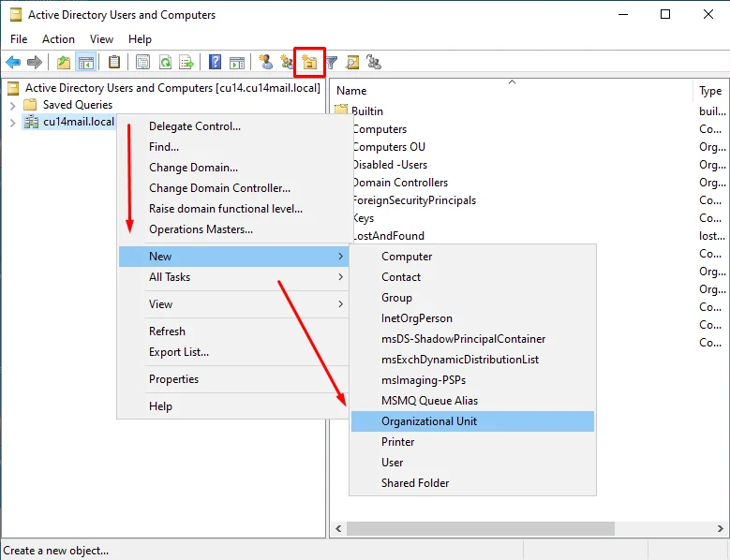Open the context menu View submenu arrow
730x560 pixels.
click(341, 304)
